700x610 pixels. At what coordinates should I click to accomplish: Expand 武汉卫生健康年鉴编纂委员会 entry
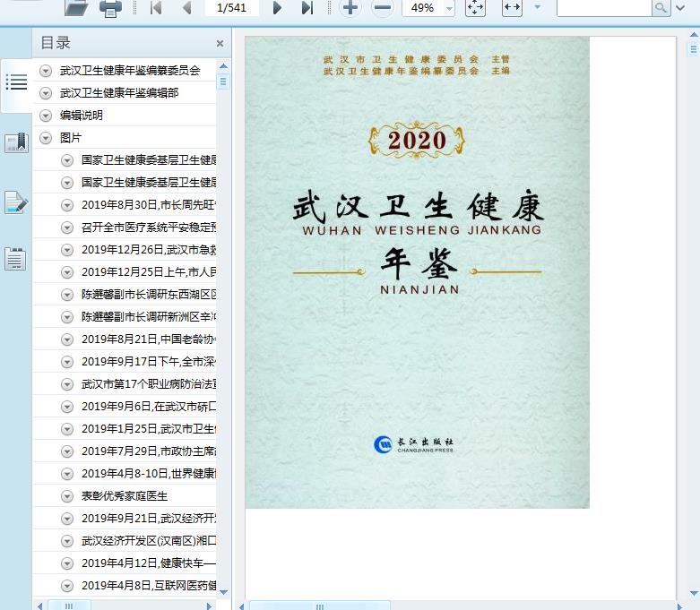(x=46, y=71)
